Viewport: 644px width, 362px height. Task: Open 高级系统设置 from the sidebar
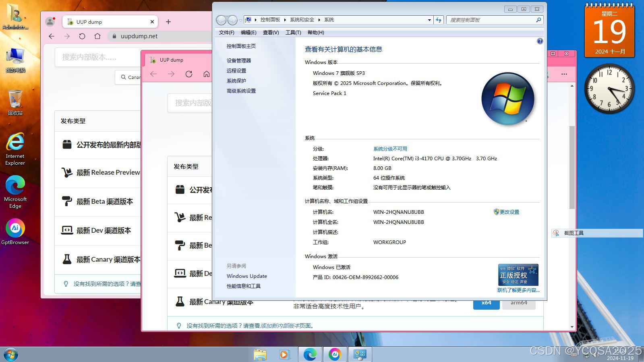click(241, 91)
